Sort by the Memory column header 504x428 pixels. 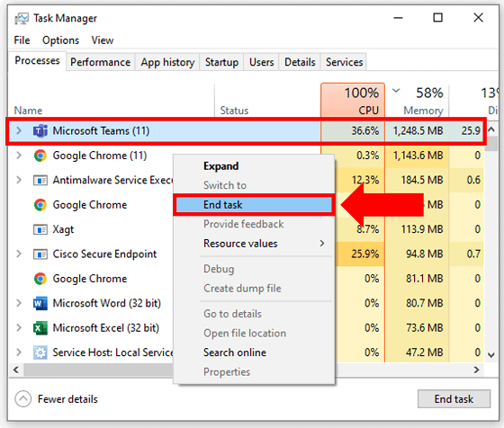417,100
